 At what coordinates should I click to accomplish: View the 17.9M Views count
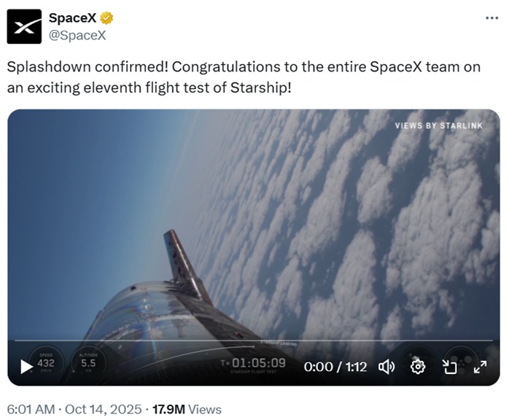(187, 410)
